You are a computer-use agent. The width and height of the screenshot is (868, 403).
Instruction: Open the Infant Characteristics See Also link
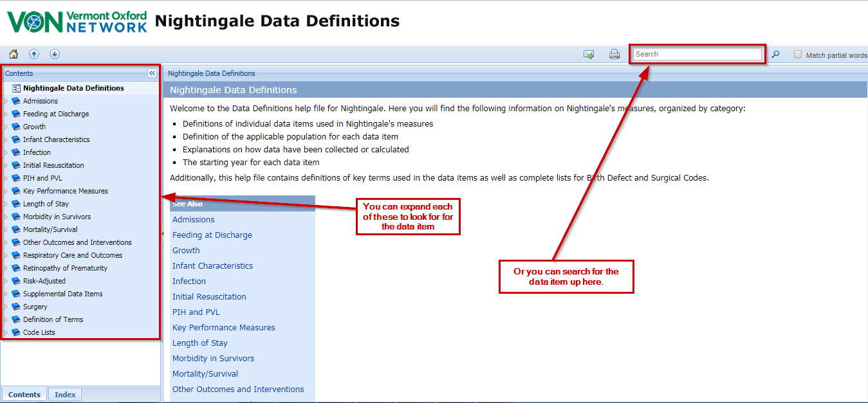[x=212, y=266]
